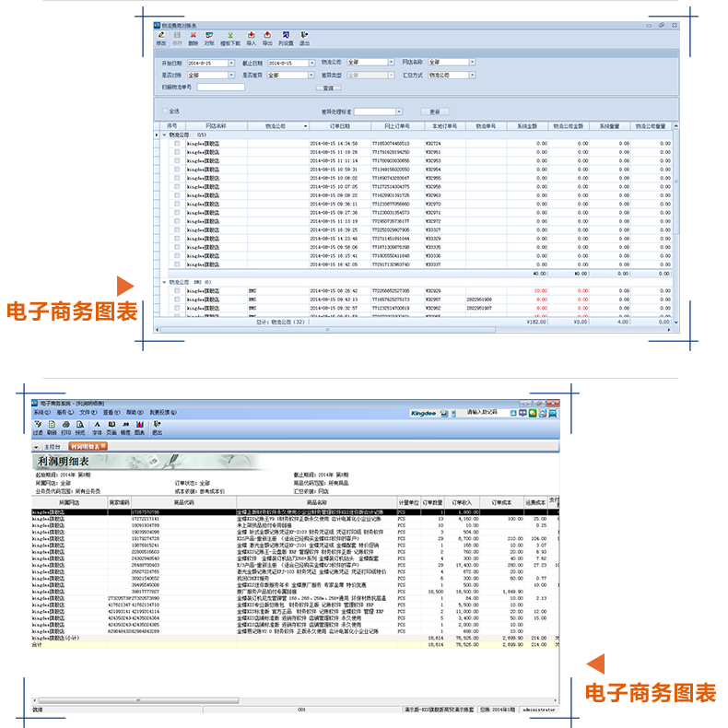Click the 打印 (Print) toolbar icon
Viewport: 728px width, 728px height.
[x=66, y=427]
